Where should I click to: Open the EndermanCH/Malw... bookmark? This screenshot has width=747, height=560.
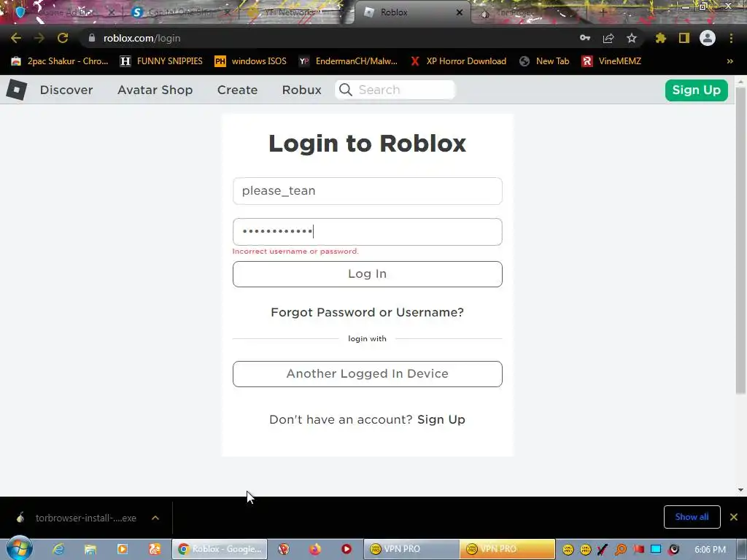[348, 61]
